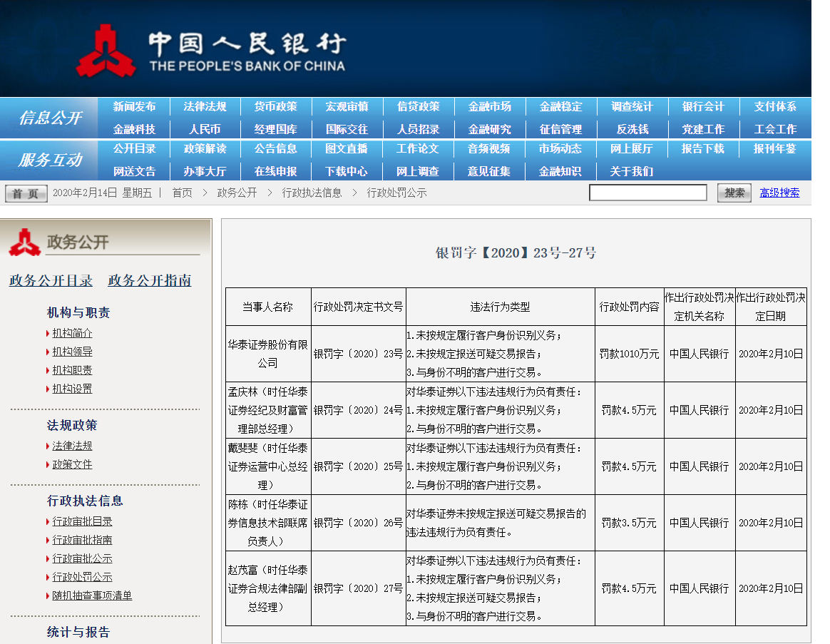Image resolution: width=830 pixels, height=644 pixels.
Task: Open 机构设置 sidebar link
Action: click(x=72, y=389)
